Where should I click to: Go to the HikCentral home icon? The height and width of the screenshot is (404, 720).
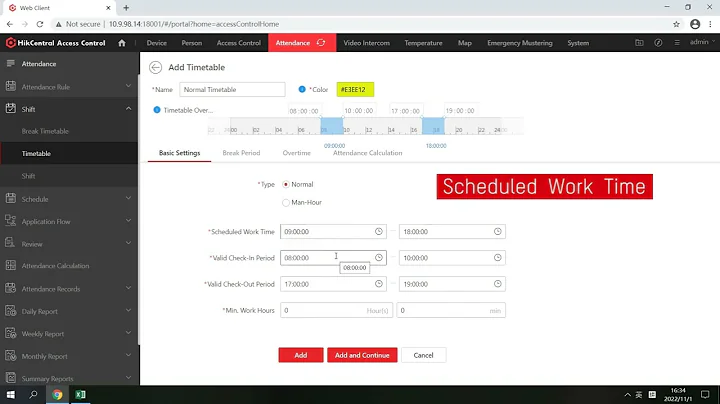tap(122, 43)
